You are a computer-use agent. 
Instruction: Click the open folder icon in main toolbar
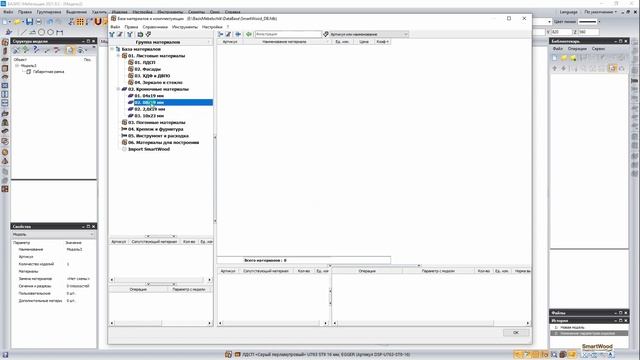(18, 22)
